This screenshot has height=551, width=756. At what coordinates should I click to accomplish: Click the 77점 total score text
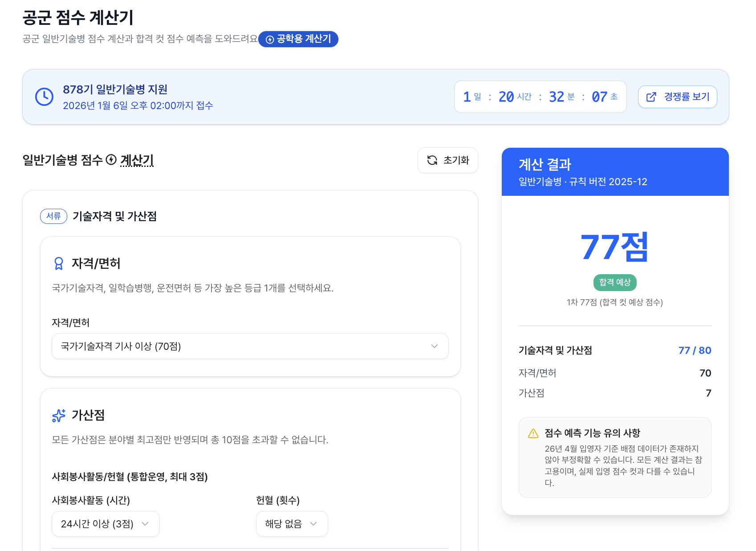(x=615, y=247)
